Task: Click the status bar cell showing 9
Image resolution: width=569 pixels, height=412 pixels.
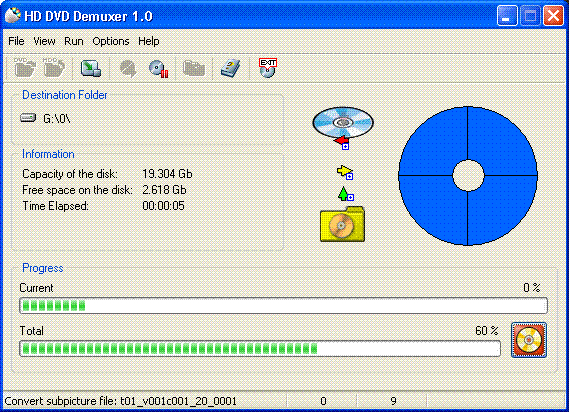Action: click(x=393, y=401)
